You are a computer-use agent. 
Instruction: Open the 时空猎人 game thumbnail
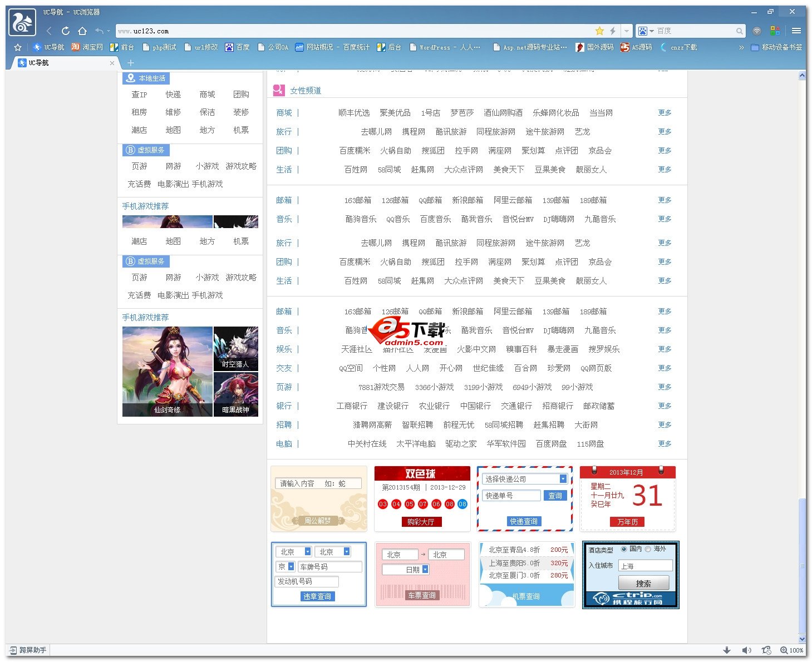[x=236, y=349]
